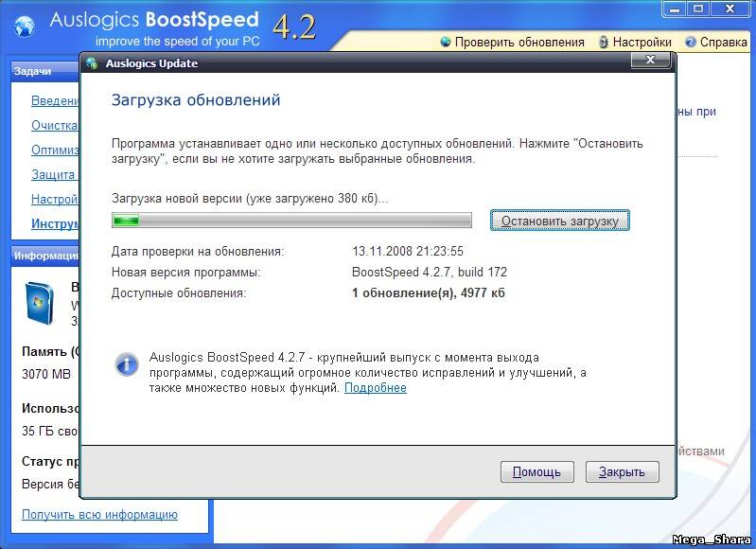Click the date value 13.11.2008 21:23:55
Viewport: 756px width, 549px height.
(x=408, y=252)
